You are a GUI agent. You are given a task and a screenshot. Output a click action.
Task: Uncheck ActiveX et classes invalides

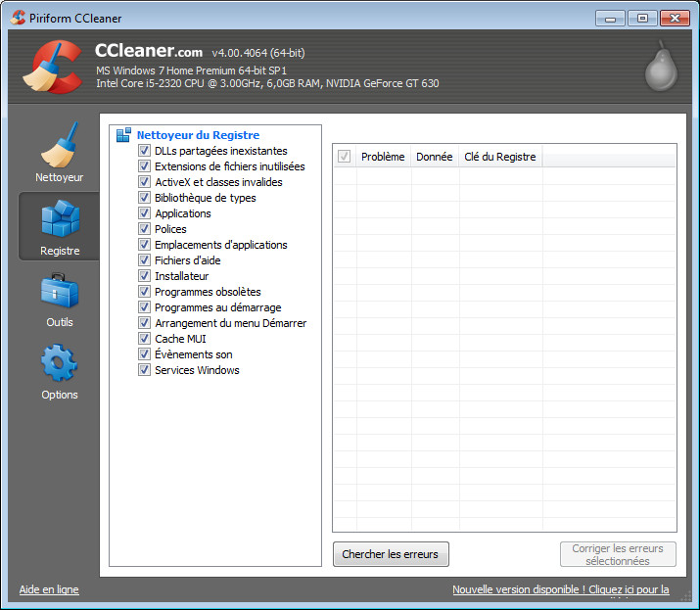(144, 182)
